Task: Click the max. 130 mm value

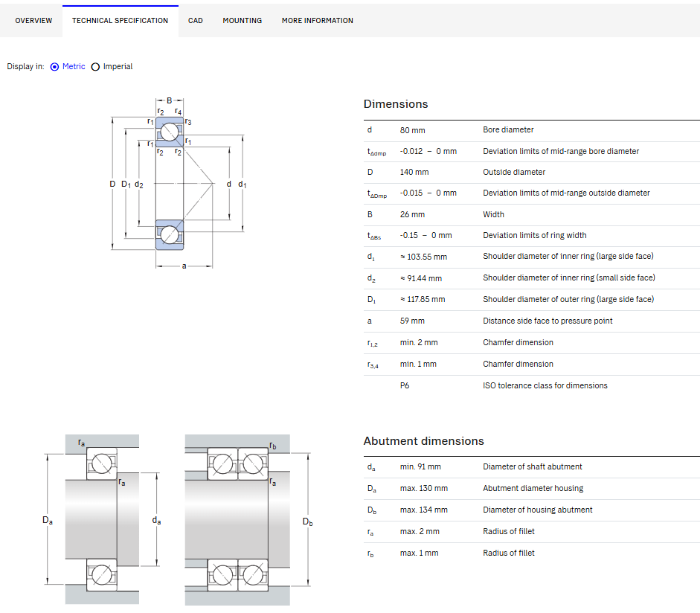Action: [424, 489]
